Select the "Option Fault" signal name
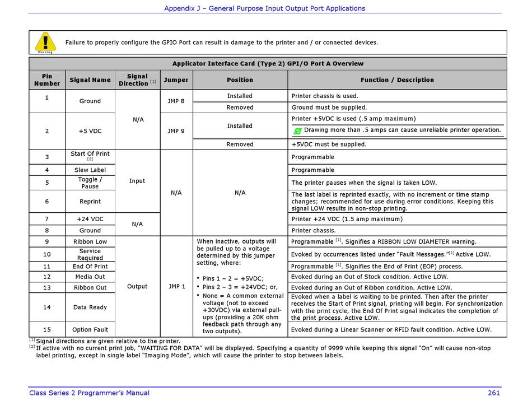 point(90,330)
